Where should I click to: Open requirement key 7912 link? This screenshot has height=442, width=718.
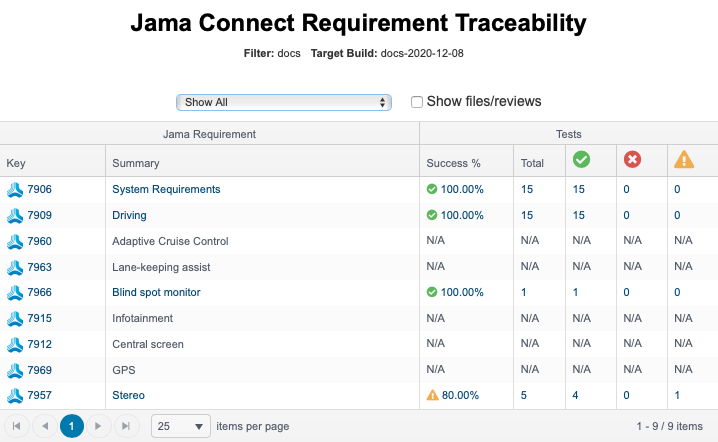tap(39, 344)
